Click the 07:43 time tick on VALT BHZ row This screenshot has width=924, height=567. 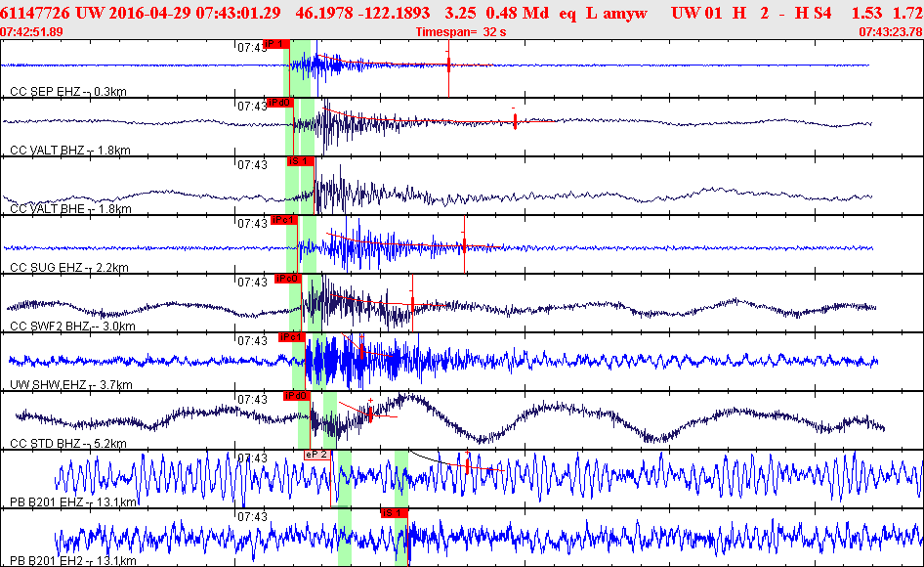coord(252,107)
